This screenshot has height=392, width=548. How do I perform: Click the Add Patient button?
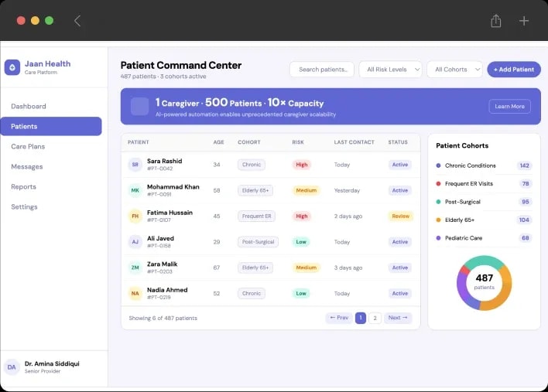click(514, 70)
